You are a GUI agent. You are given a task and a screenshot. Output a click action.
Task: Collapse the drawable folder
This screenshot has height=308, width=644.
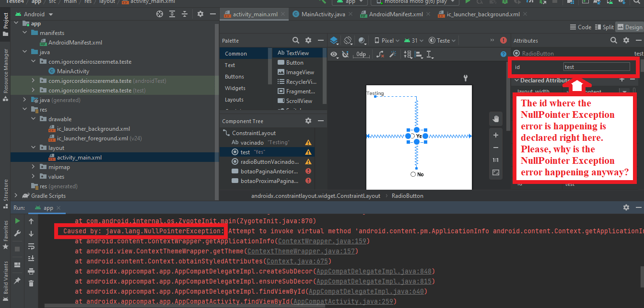33,119
